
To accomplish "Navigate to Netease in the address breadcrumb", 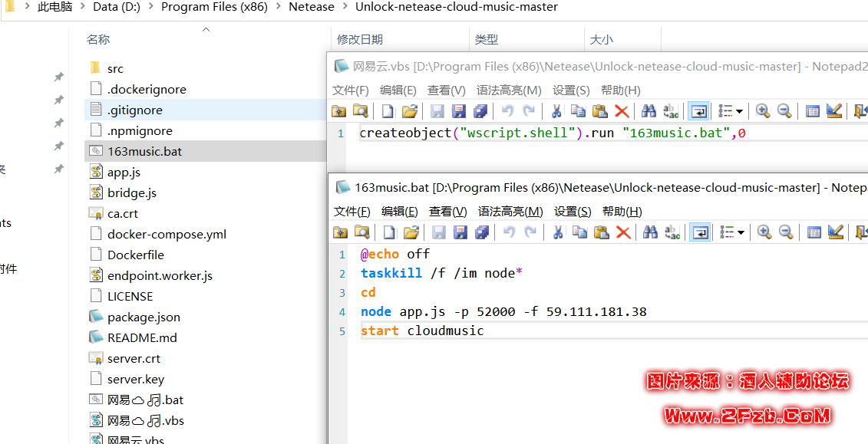I will click(x=311, y=7).
